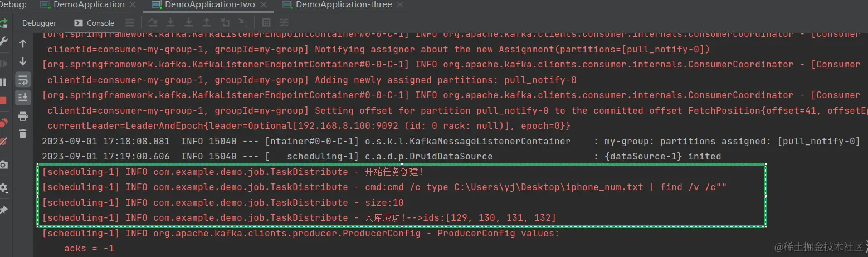Take a thread dump with camera icon

point(3,164)
